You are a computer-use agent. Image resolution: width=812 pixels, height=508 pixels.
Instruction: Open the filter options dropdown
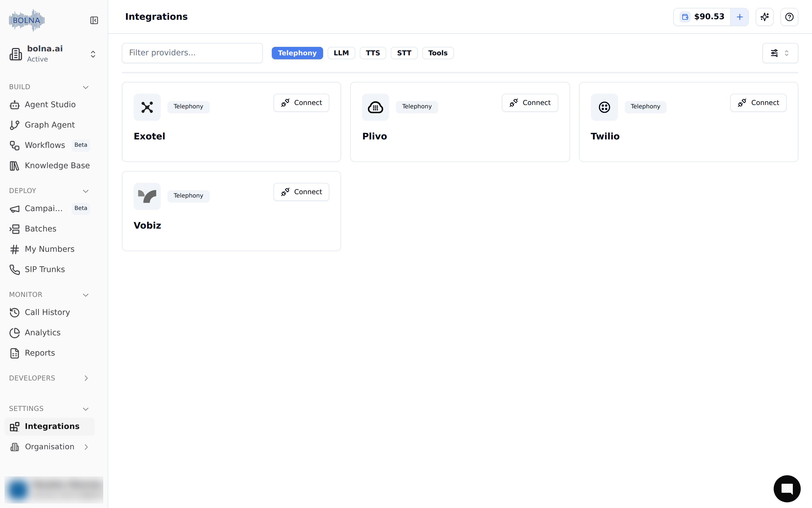coord(780,53)
